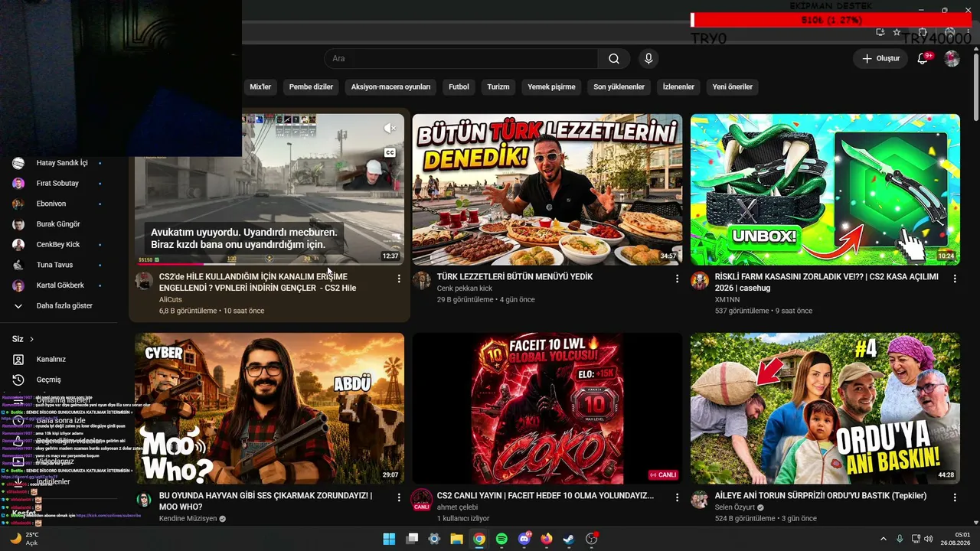The image size is (980, 551).
Task: Open the CS2 UNBOX kasa açılımı thumbnail
Action: click(825, 190)
